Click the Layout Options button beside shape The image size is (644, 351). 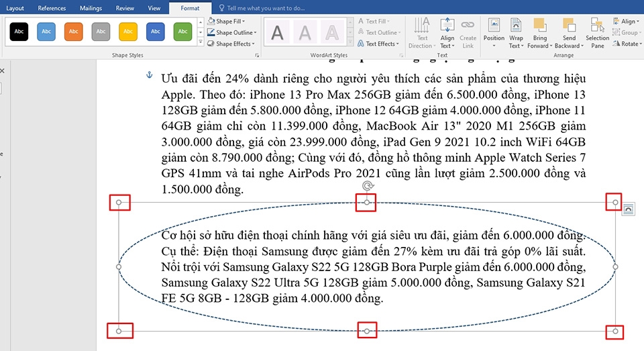(x=628, y=209)
